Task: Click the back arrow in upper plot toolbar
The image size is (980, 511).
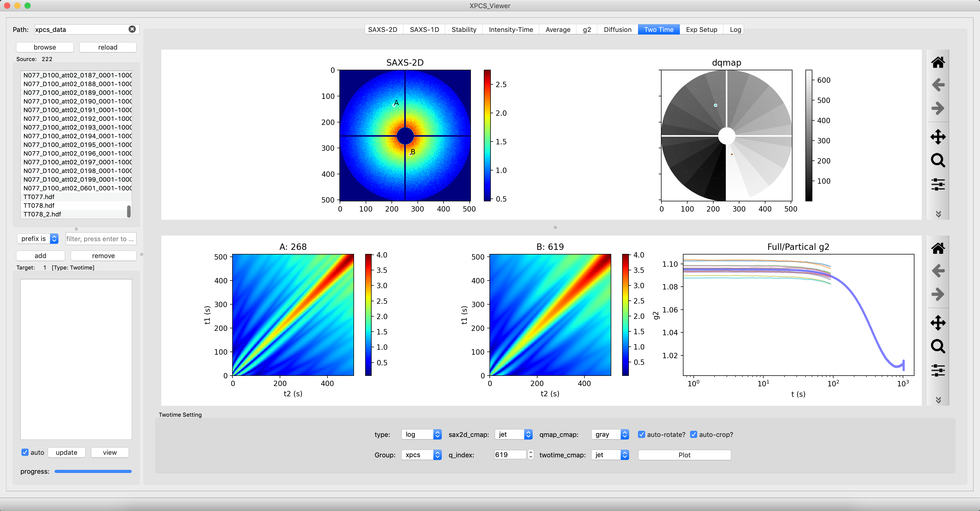Action: click(x=938, y=85)
